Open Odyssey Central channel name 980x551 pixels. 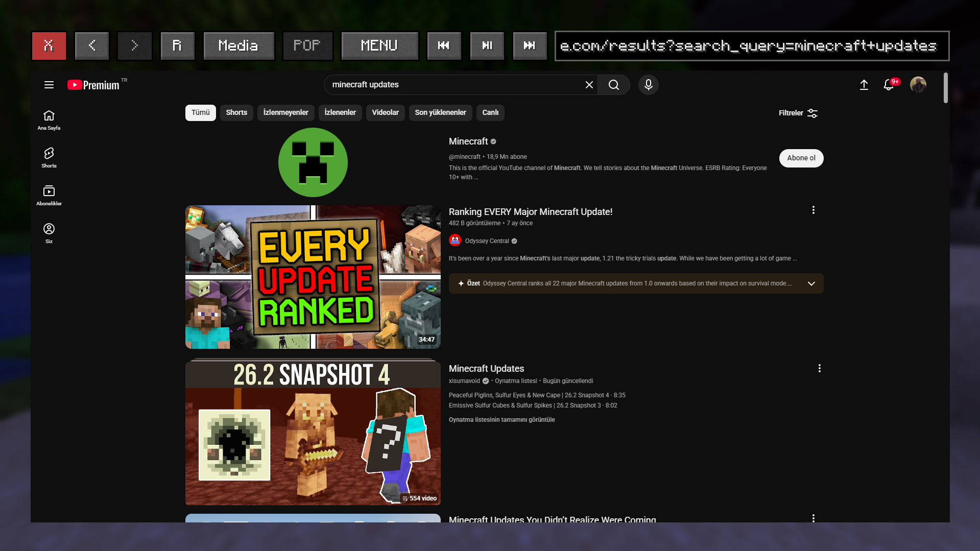(487, 241)
